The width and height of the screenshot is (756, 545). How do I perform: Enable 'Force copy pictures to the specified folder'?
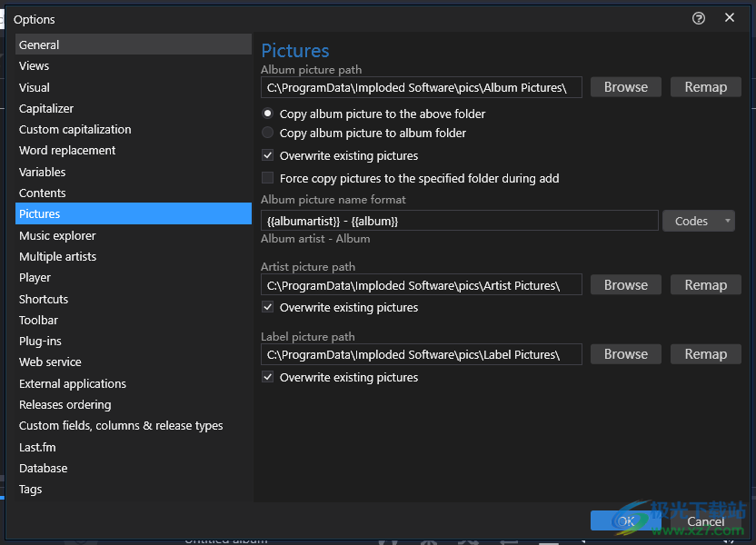tap(268, 178)
